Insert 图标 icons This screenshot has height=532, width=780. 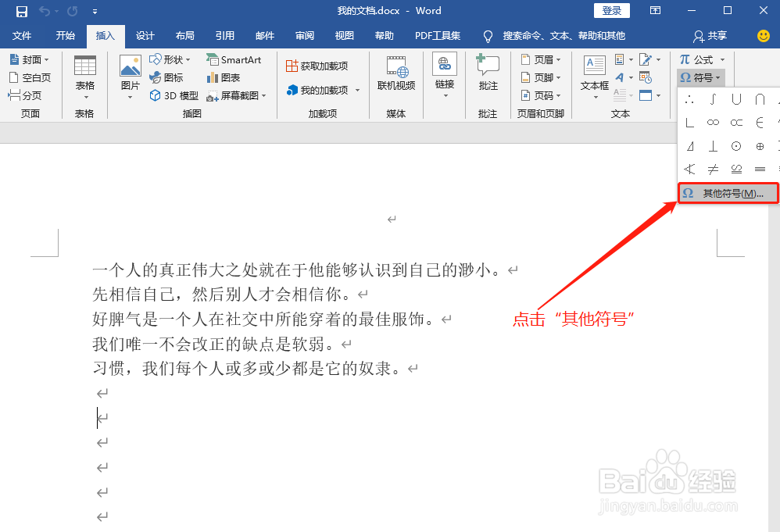tap(166, 77)
